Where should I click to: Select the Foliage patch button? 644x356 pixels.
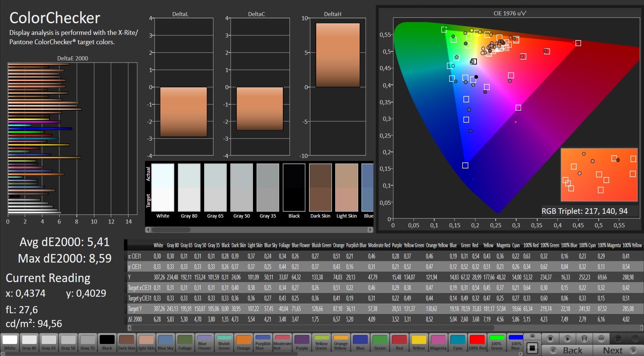click(185, 342)
